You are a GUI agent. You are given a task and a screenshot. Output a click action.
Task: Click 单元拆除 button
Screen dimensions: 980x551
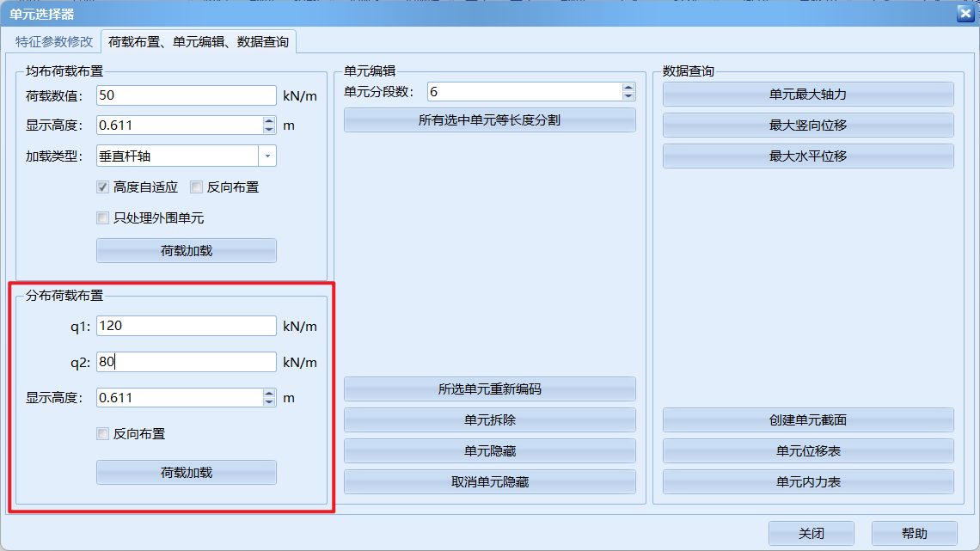489,420
